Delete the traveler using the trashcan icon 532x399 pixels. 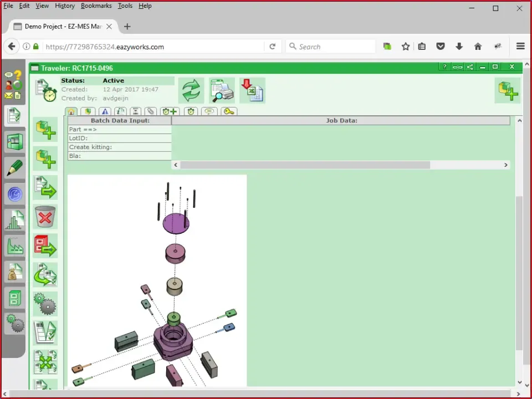tap(45, 217)
